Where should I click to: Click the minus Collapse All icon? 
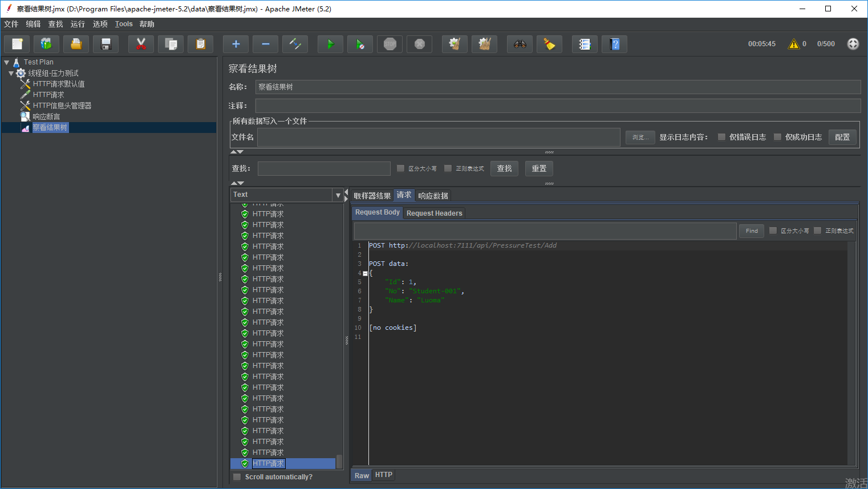click(x=266, y=44)
